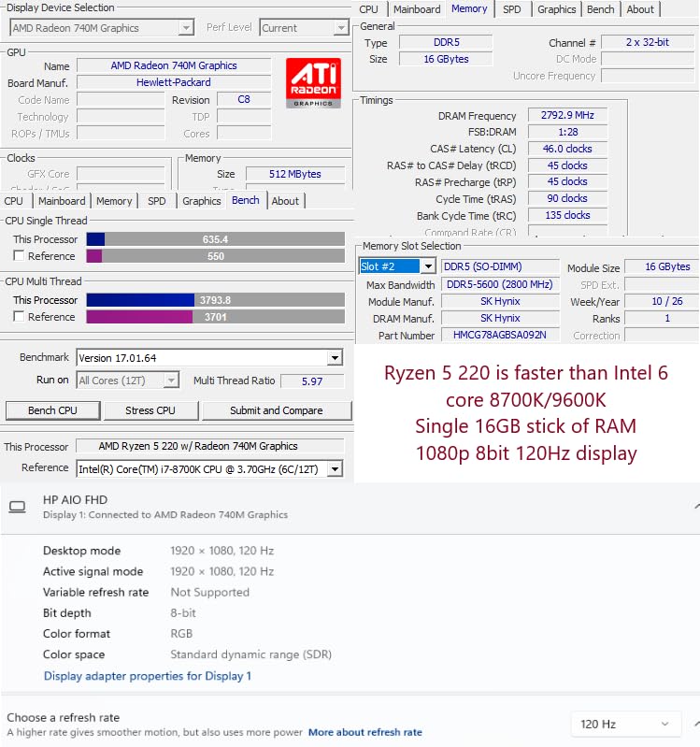Image resolution: width=700 pixels, height=747 pixels.
Task: Click DRAM Manuf. SK Hynix value
Action: click(500, 318)
